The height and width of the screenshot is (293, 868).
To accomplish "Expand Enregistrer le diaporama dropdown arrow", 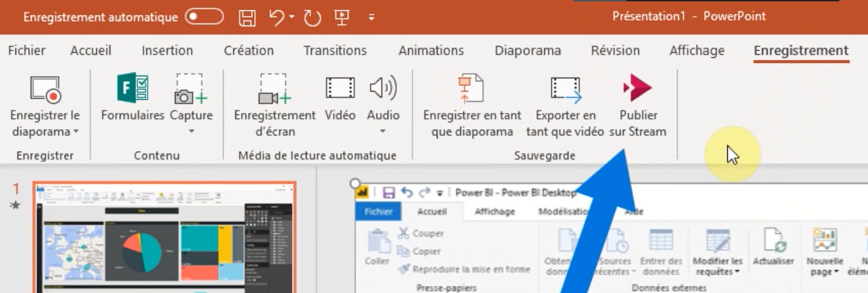I will 76,132.
